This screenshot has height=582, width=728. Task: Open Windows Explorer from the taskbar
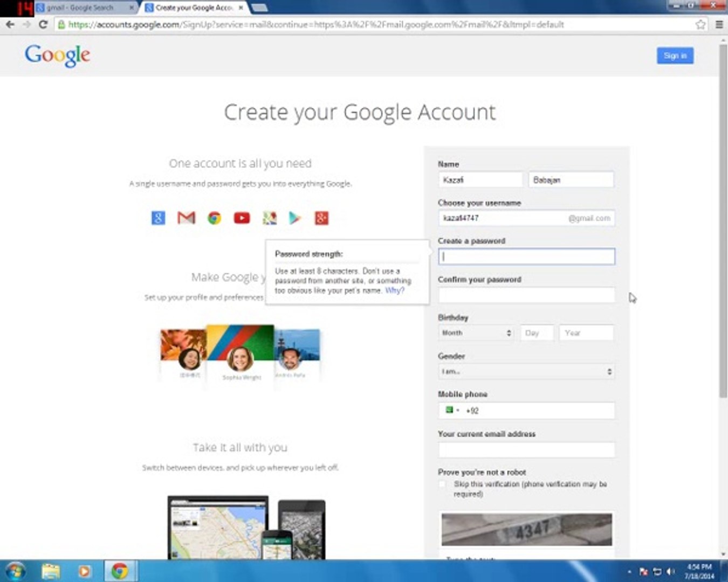point(51,571)
